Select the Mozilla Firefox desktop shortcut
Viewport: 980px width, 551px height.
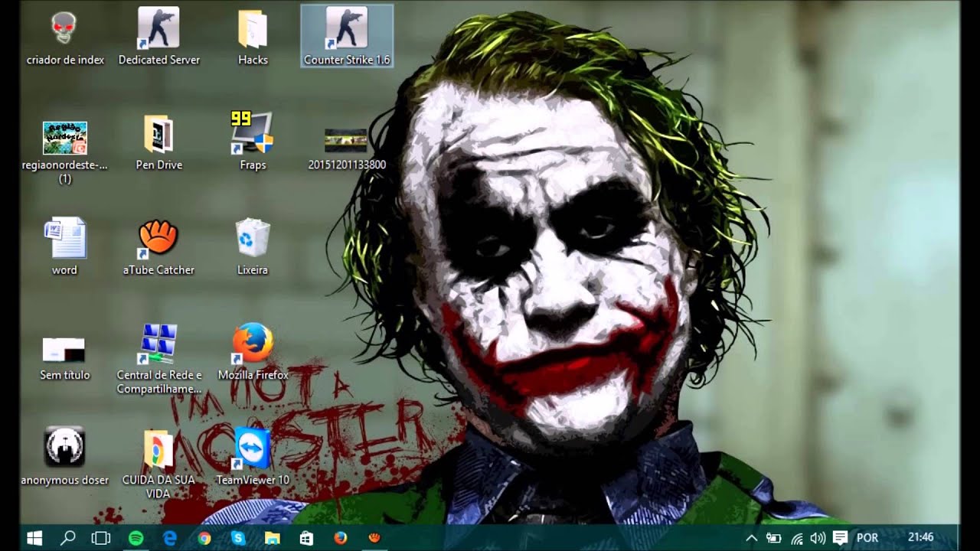253,352
